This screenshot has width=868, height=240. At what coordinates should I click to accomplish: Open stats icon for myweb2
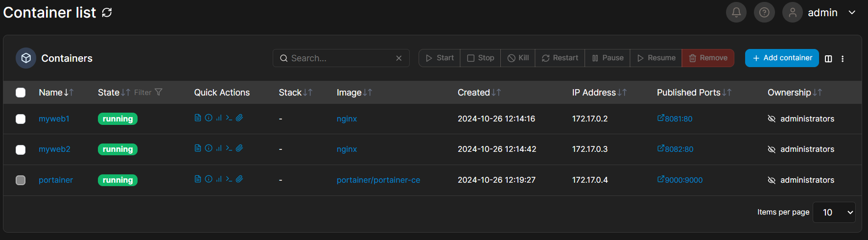(219, 148)
